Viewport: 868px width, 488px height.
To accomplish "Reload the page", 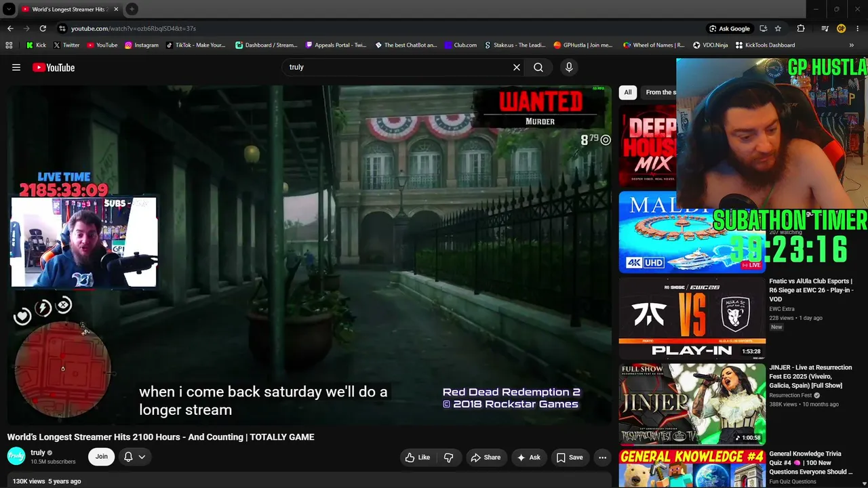I will 43,28.
